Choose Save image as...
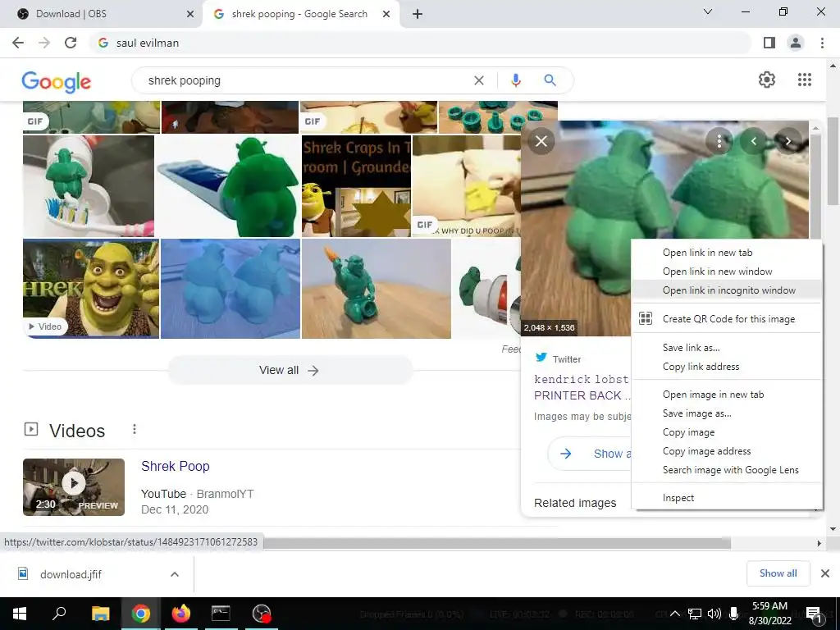This screenshot has height=630, width=840. (727, 413)
